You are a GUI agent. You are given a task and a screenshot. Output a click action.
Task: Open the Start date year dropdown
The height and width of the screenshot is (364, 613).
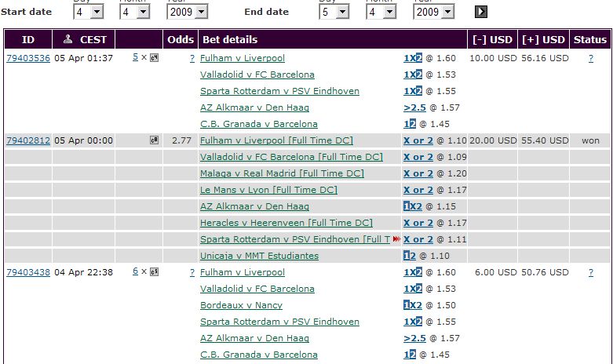tap(188, 12)
